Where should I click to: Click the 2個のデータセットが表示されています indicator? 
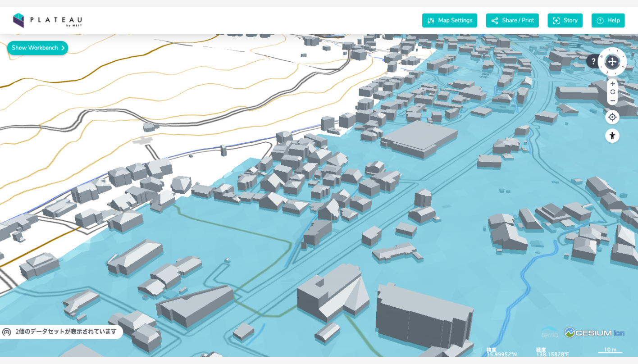coord(61,332)
